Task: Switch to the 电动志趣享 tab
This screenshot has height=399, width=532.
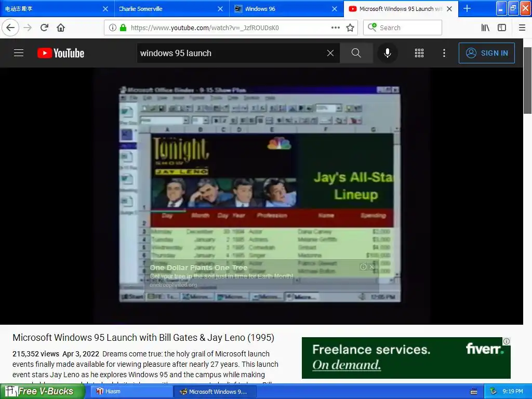Action: point(51,9)
